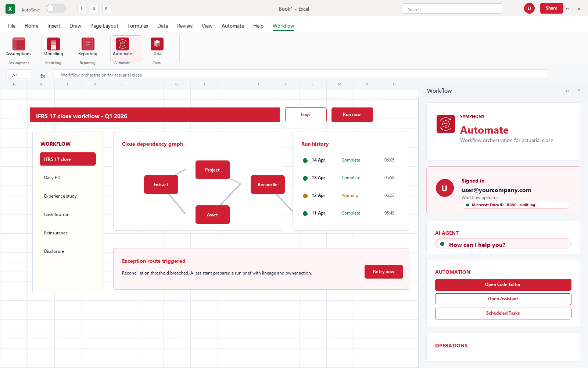
Task: Select the Workflow ribbon tab
Action: [283, 26]
